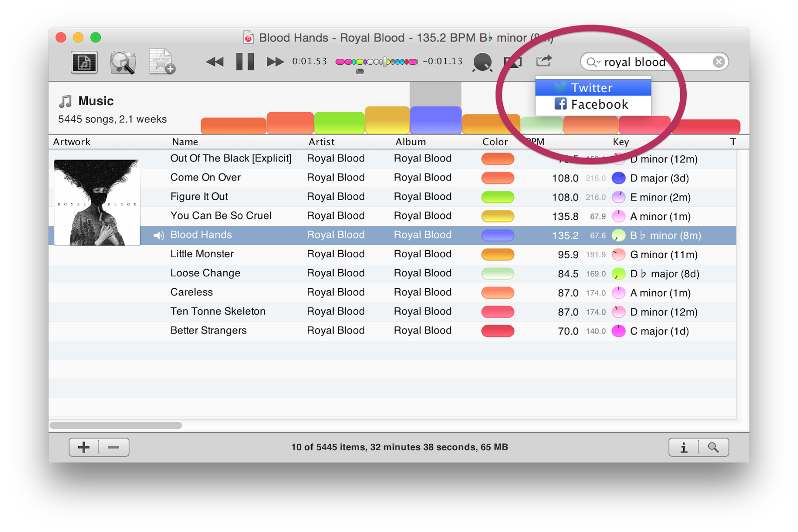Click the key wheel icon for Blood Hands

[x=618, y=235]
